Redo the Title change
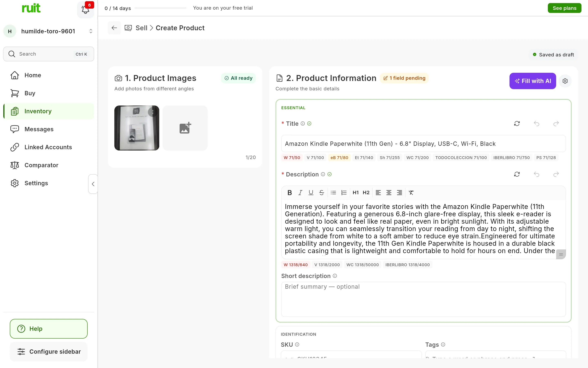Screen dimensions: 588x368 pos(556,124)
